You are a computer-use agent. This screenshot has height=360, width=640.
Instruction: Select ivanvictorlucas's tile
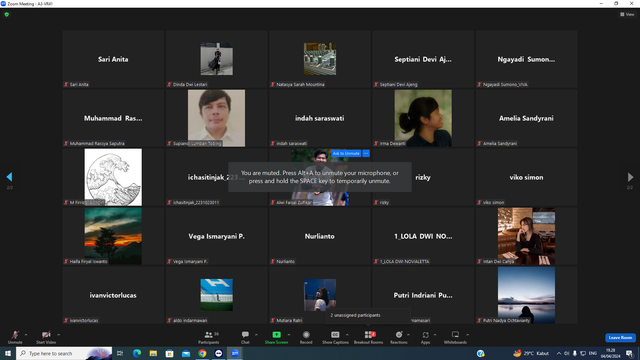pos(113,295)
